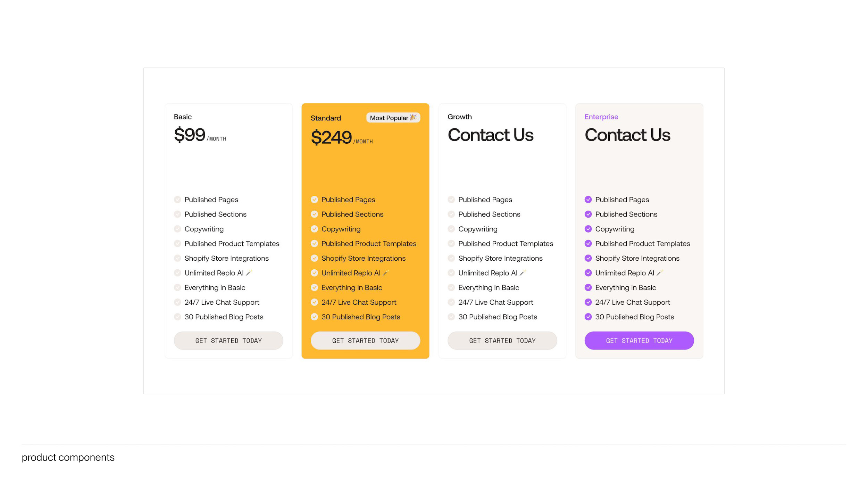Click Published Product Templates text in Growth
The image size is (868, 488).
pos(506,244)
